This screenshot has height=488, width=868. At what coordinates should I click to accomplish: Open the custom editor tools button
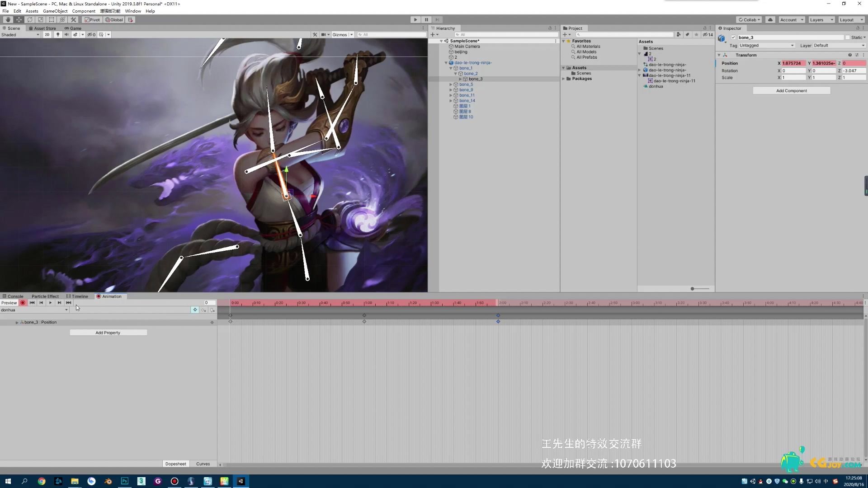click(x=73, y=20)
